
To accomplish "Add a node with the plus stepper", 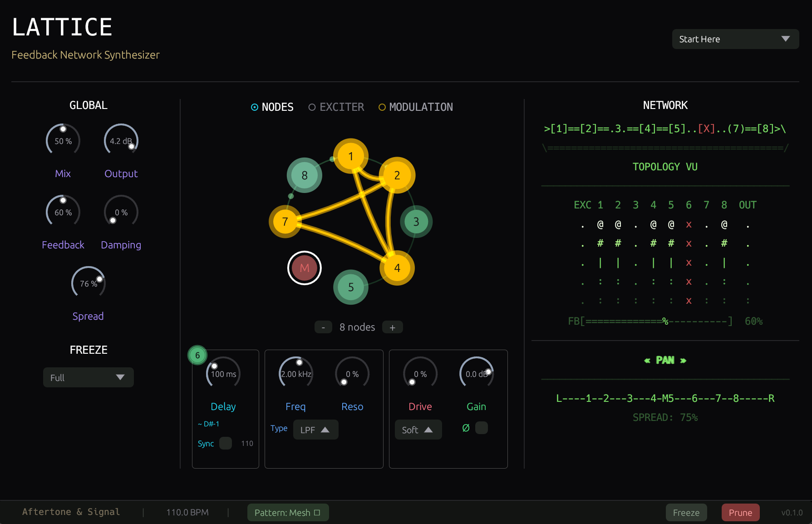I will (x=392, y=327).
